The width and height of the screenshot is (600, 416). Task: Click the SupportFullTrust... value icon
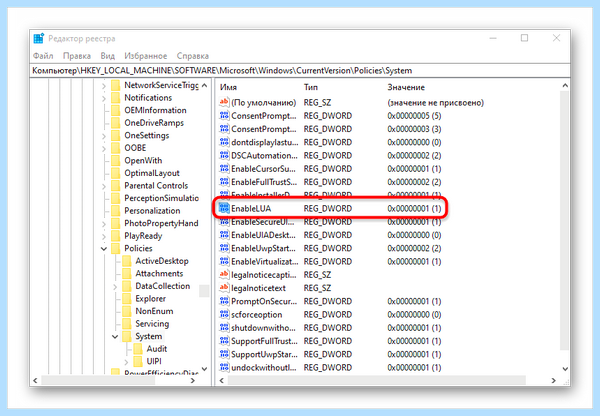224,341
